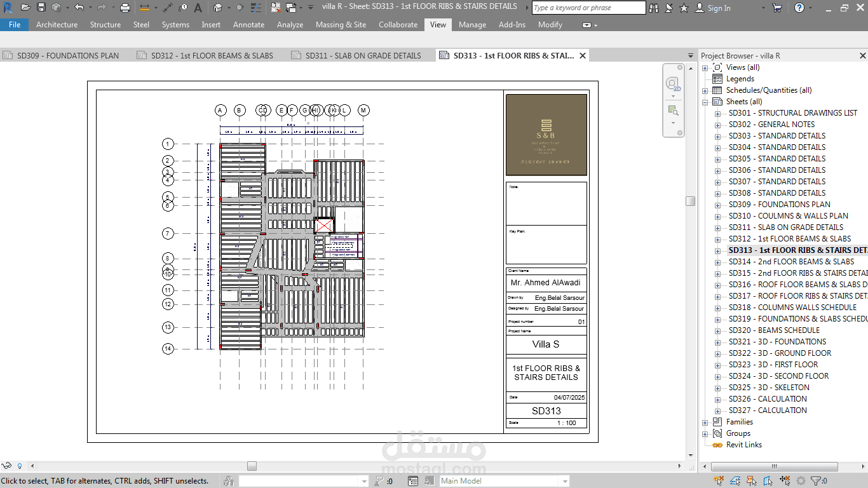Click the Help question mark icon

[x=799, y=8]
